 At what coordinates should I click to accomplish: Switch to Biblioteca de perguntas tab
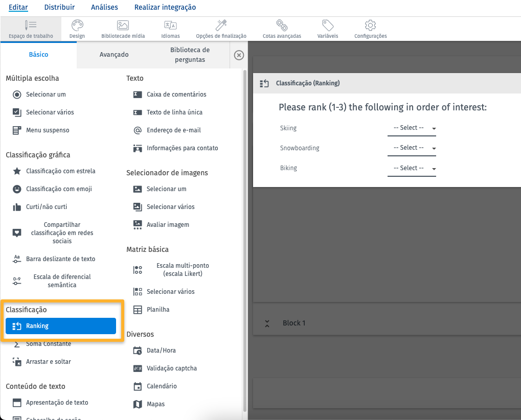click(190, 55)
